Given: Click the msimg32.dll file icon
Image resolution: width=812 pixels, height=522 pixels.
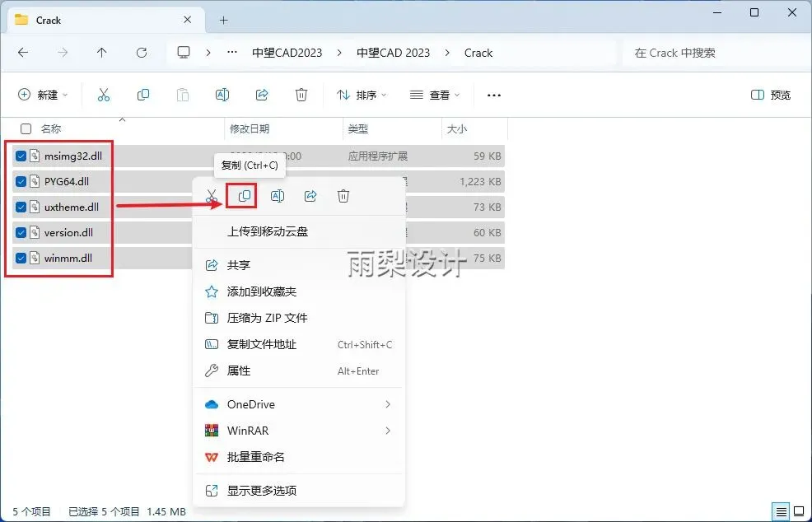Looking at the screenshot, I should 35,156.
